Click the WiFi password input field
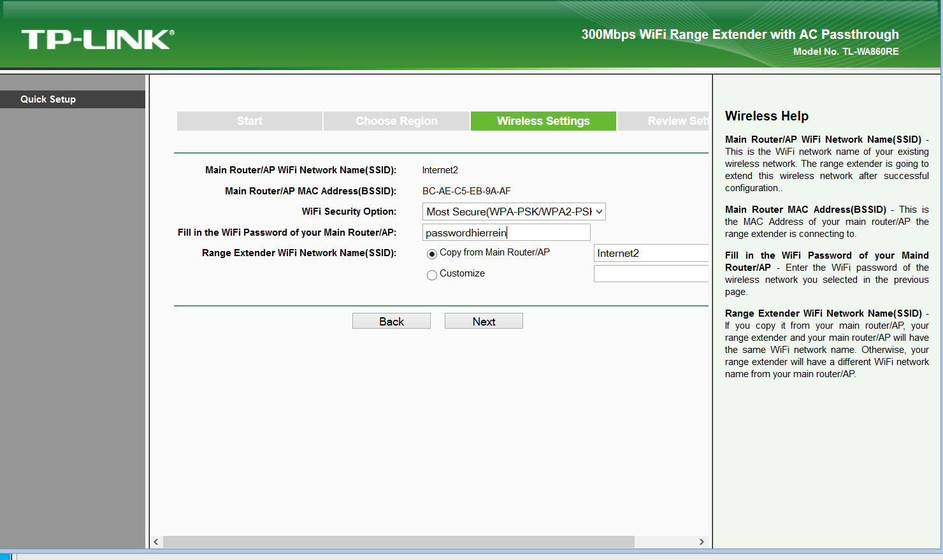Image resolution: width=943 pixels, height=560 pixels. point(507,233)
